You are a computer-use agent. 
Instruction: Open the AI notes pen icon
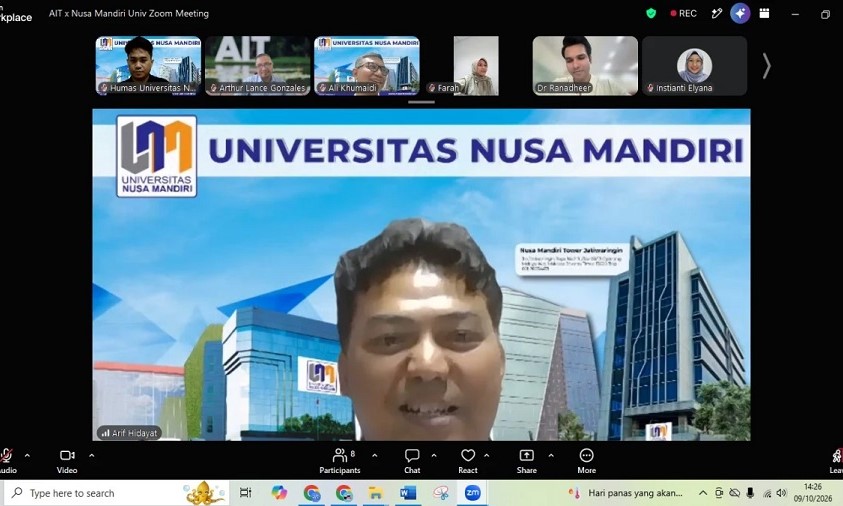coord(716,13)
